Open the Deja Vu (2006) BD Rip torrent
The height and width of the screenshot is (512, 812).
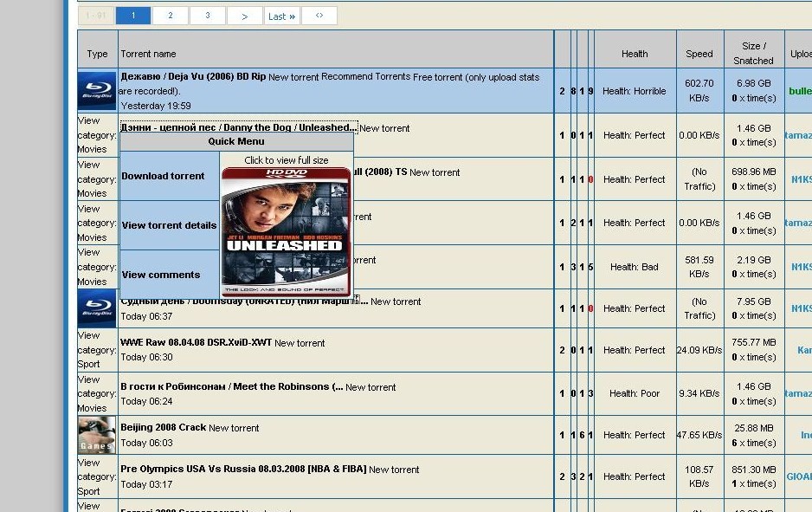pyautogui.click(x=193, y=77)
